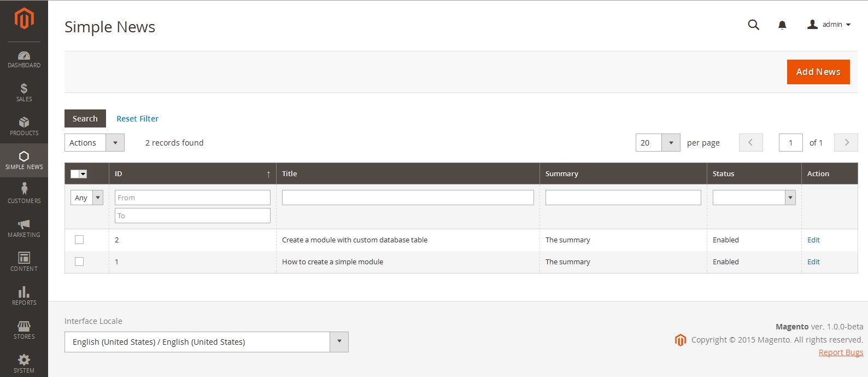This screenshot has height=377, width=868.
Task: Toggle the select-all checkbox in header
Action: coord(75,174)
